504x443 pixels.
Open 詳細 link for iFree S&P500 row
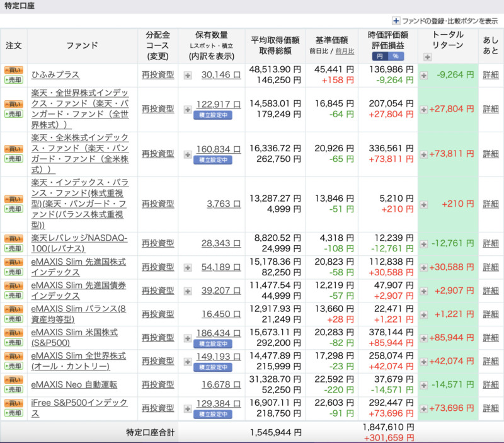click(x=491, y=408)
